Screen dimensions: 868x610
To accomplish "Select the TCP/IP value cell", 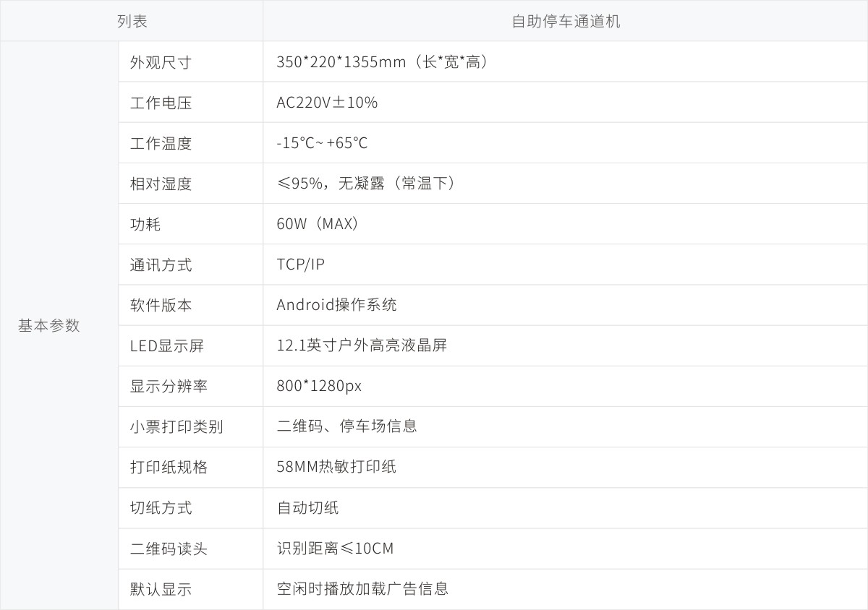I will pos(300,265).
